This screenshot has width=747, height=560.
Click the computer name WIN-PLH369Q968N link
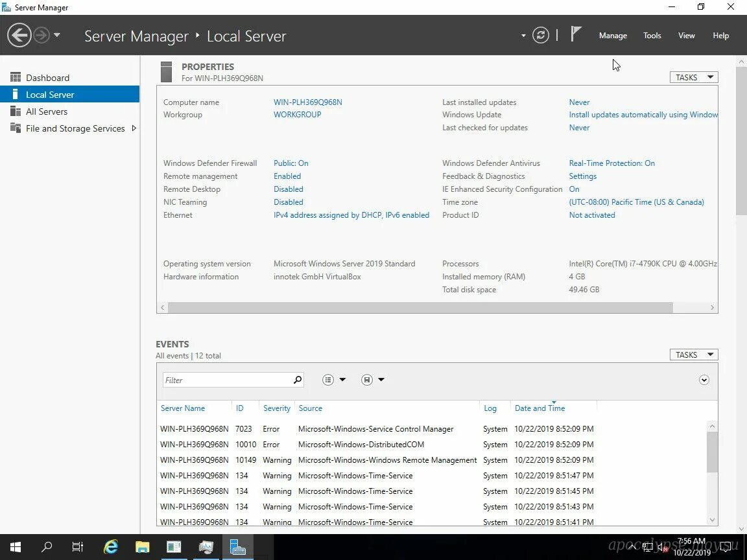click(x=308, y=102)
